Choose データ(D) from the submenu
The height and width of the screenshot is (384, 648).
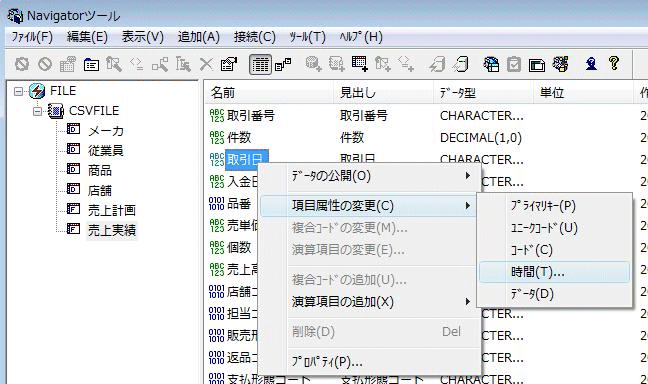pos(555,294)
